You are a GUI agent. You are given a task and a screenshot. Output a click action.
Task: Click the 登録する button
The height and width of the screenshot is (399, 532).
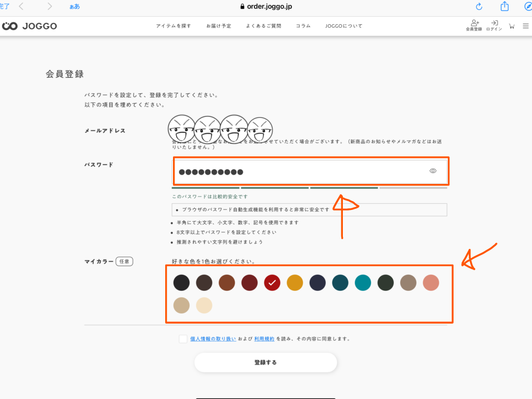[265, 363]
